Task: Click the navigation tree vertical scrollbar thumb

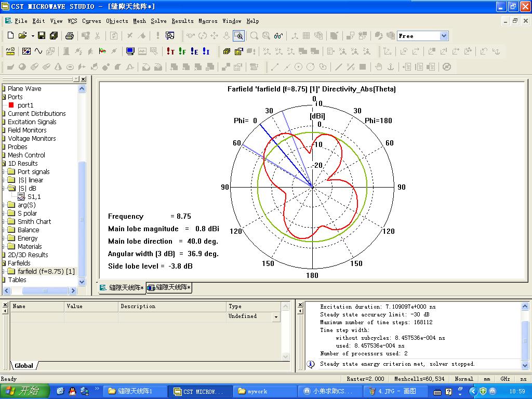Action: coord(82,219)
